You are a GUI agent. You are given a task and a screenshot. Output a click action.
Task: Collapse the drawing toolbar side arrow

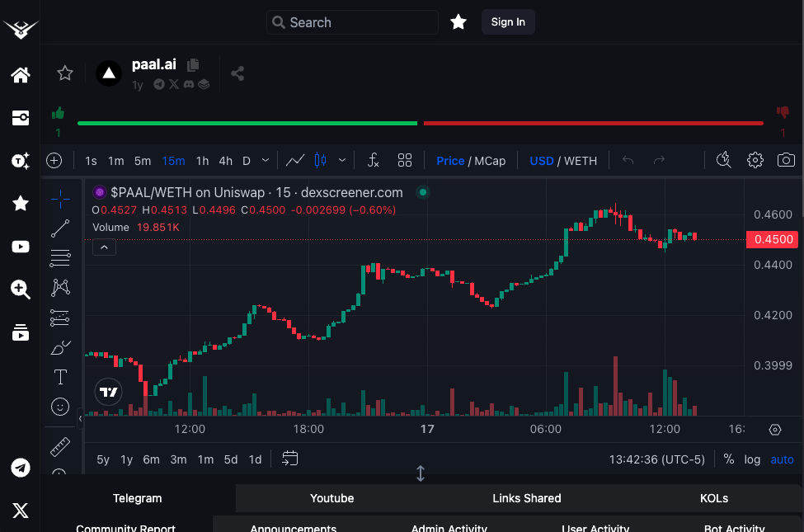pos(81,419)
